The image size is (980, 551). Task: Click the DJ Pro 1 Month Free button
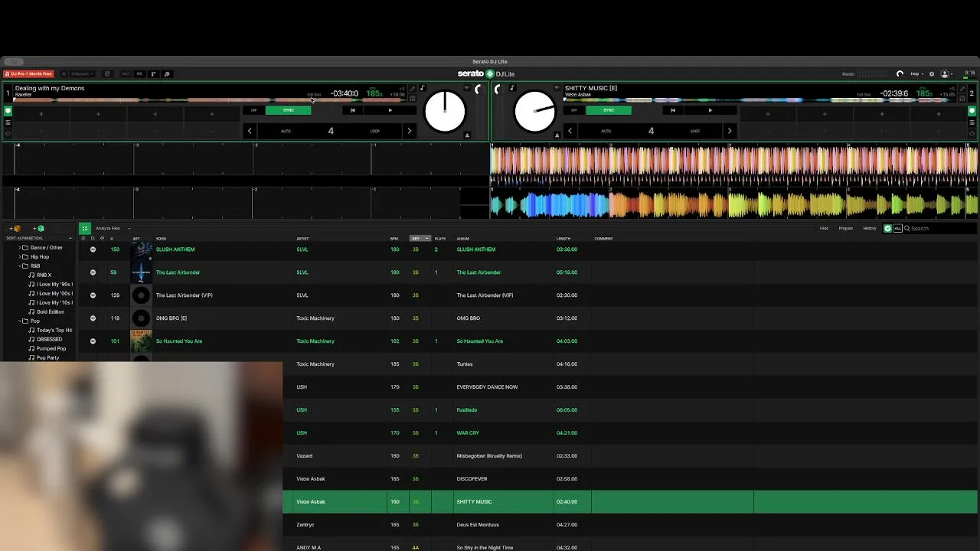coord(28,74)
